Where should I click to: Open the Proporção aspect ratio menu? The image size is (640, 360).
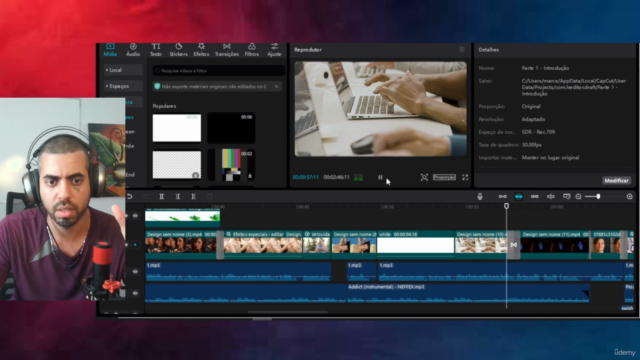click(x=444, y=177)
